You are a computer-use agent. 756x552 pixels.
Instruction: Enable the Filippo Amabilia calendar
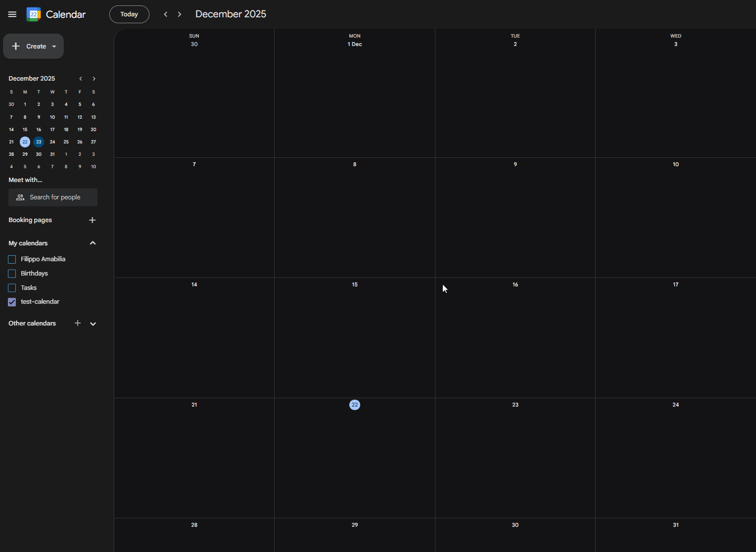point(11,259)
